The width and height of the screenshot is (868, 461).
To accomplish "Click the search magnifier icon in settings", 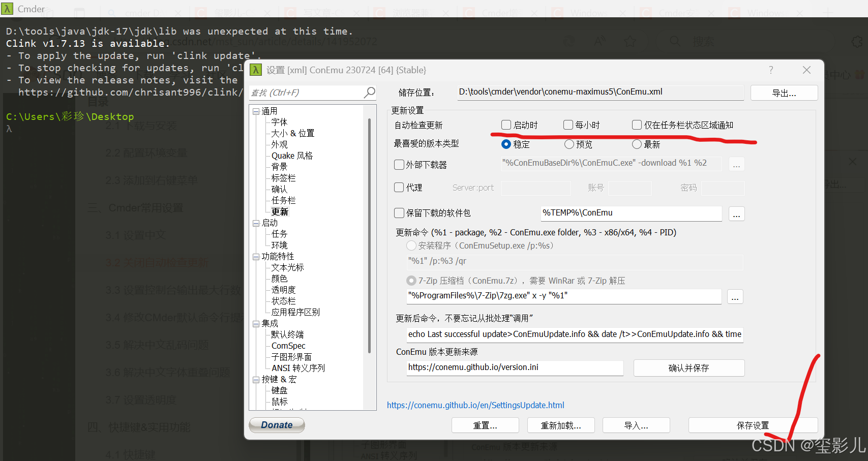I will coord(370,92).
